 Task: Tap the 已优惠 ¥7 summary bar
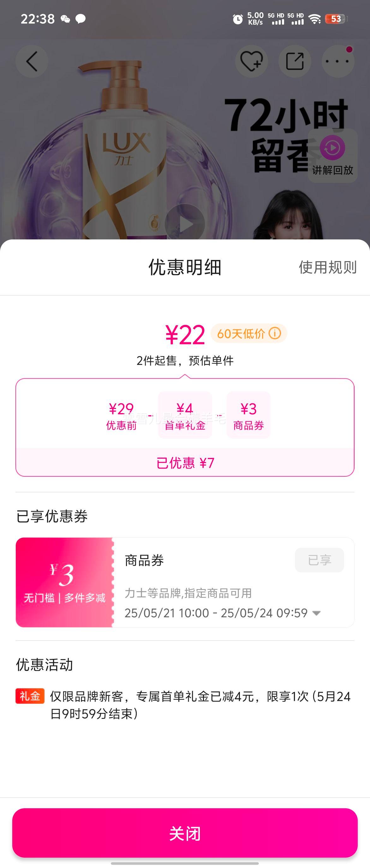pos(185,463)
